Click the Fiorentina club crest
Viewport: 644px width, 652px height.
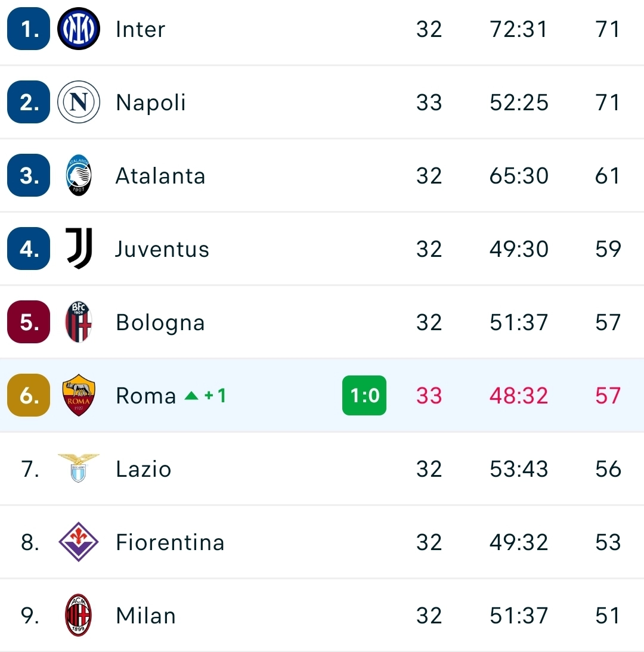(78, 542)
